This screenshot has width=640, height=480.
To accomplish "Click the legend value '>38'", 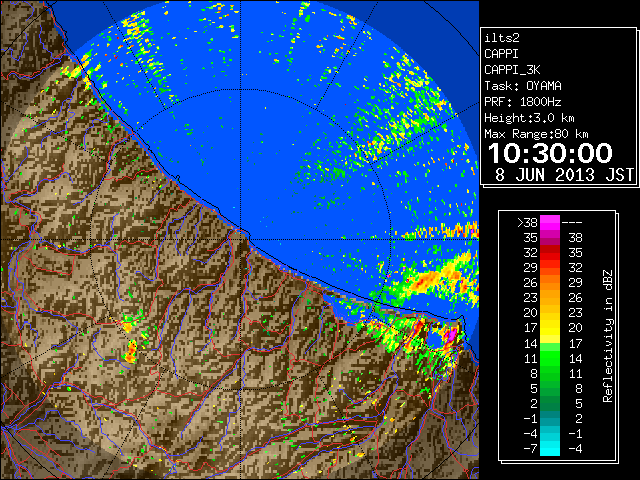I will click(527, 222).
